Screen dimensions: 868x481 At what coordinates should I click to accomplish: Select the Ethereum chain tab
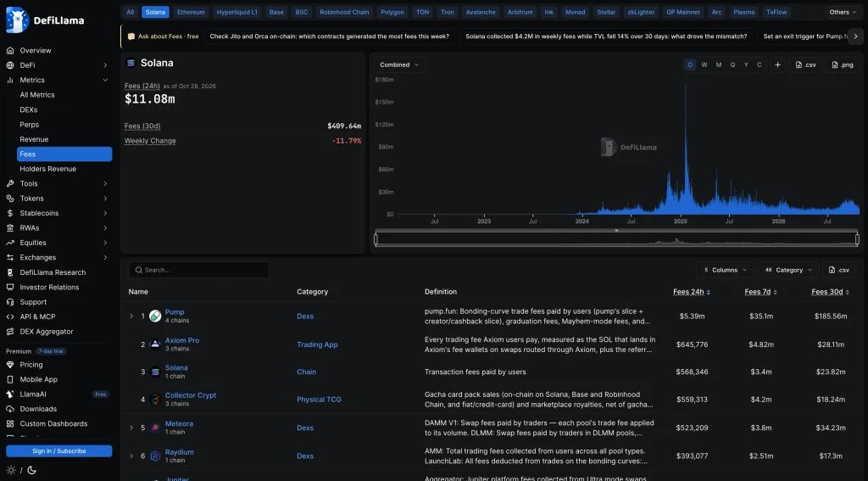click(191, 12)
